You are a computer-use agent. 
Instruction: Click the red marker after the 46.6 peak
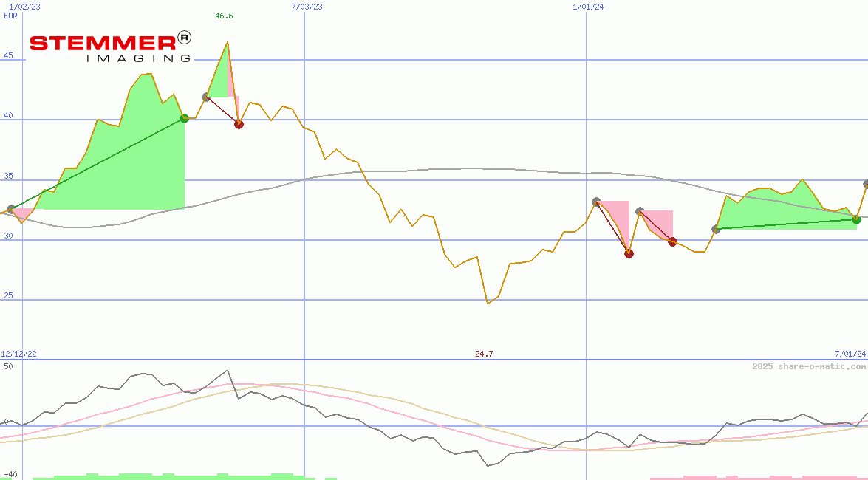[239, 124]
